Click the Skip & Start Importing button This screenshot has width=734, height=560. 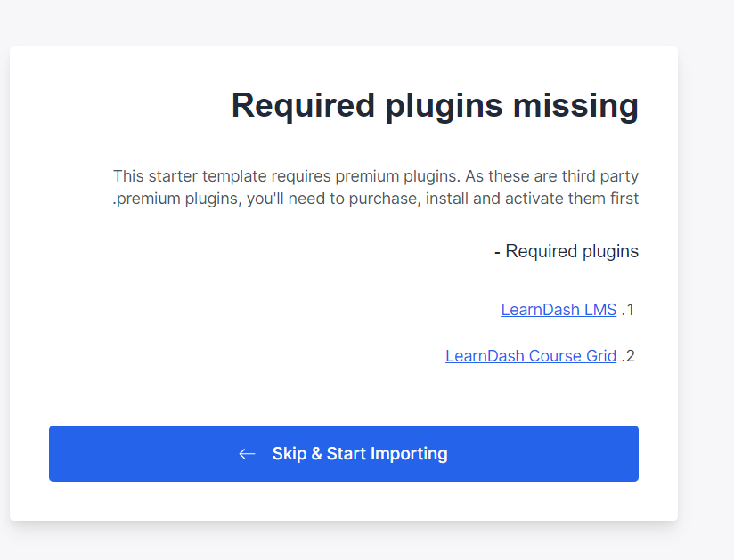point(344,454)
